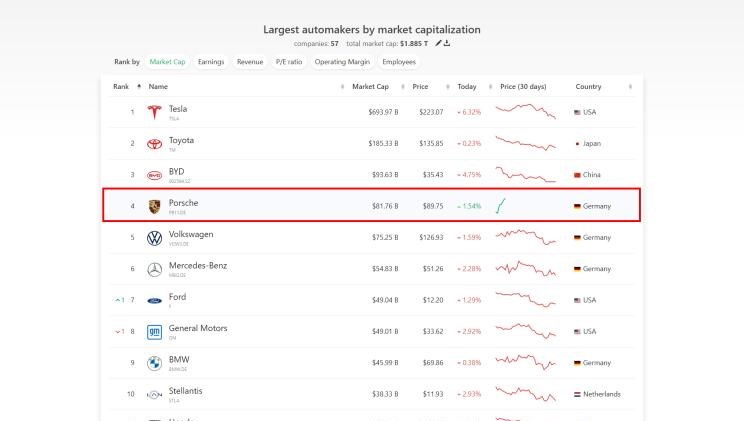Click the USA flag in Ford row

click(577, 300)
